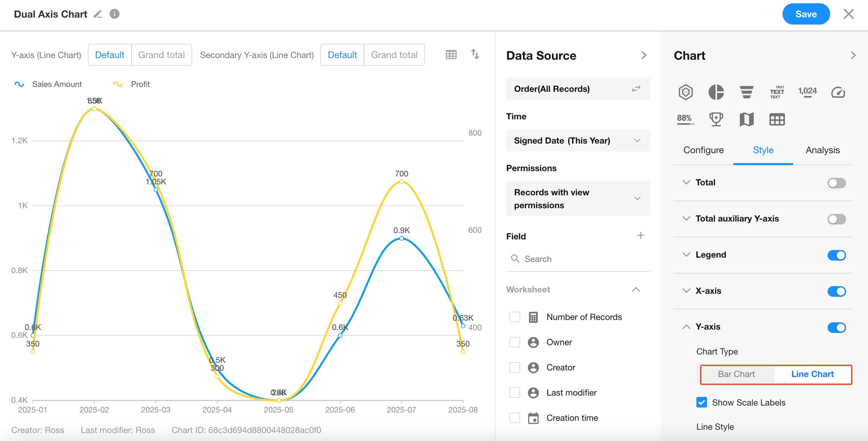
Task: Select the trophy ranking chart icon
Action: pos(716,119)
